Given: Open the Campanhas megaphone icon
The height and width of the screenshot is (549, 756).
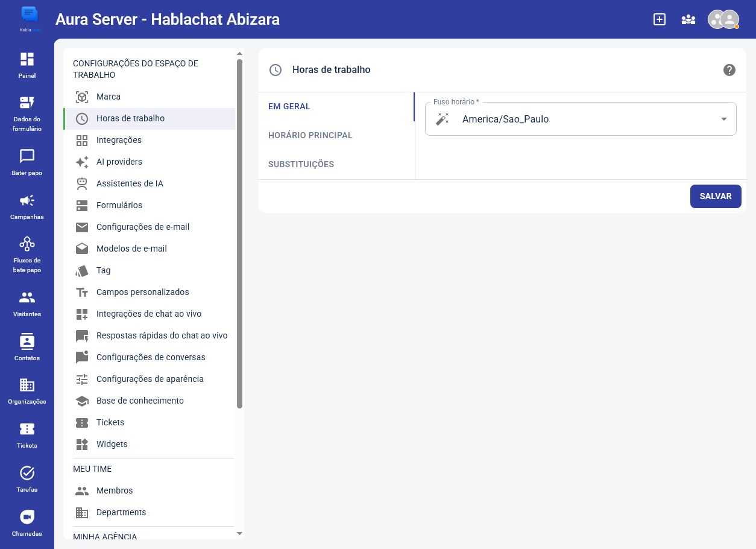Looking at the screenshot, I should coord(27,200).
